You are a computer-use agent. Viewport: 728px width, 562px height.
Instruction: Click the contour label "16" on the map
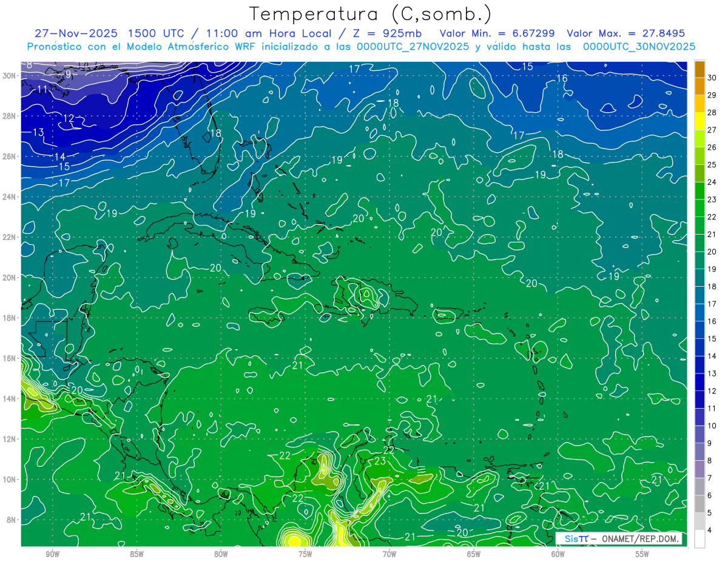tap(562, 78)
